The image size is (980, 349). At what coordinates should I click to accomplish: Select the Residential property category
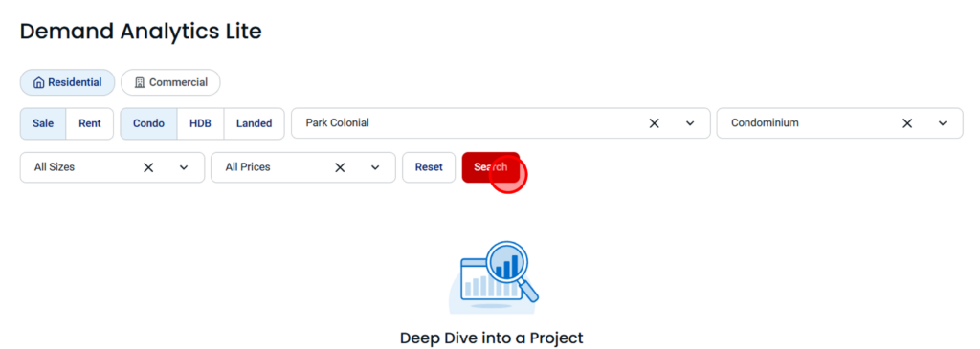pyautogui.click(x=68, y=82)
